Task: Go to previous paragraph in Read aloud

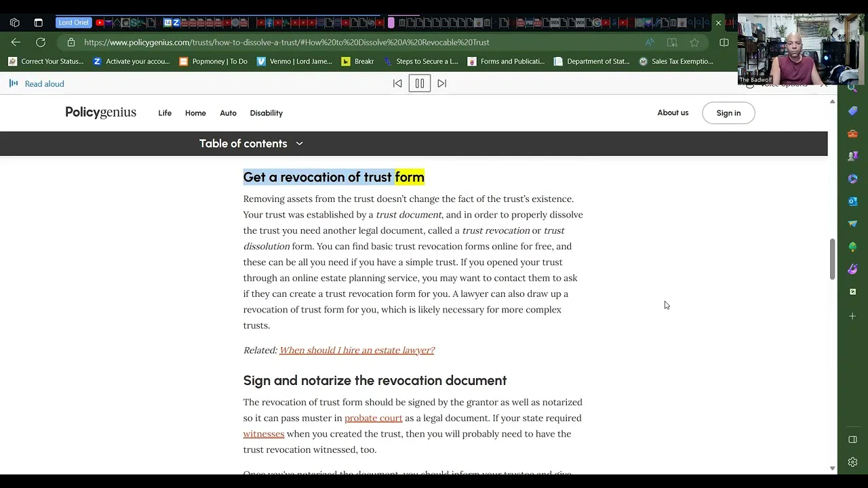Action: (397, 83)
